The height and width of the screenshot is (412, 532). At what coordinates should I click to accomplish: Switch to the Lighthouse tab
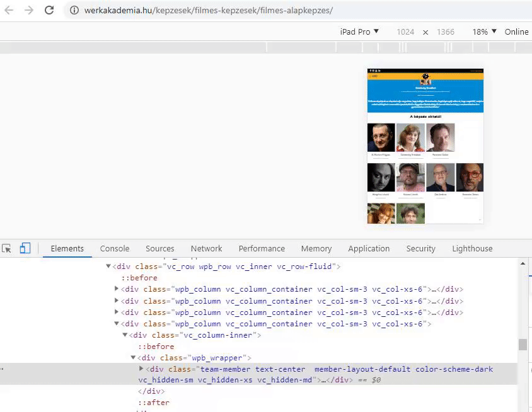coord(472,249)
